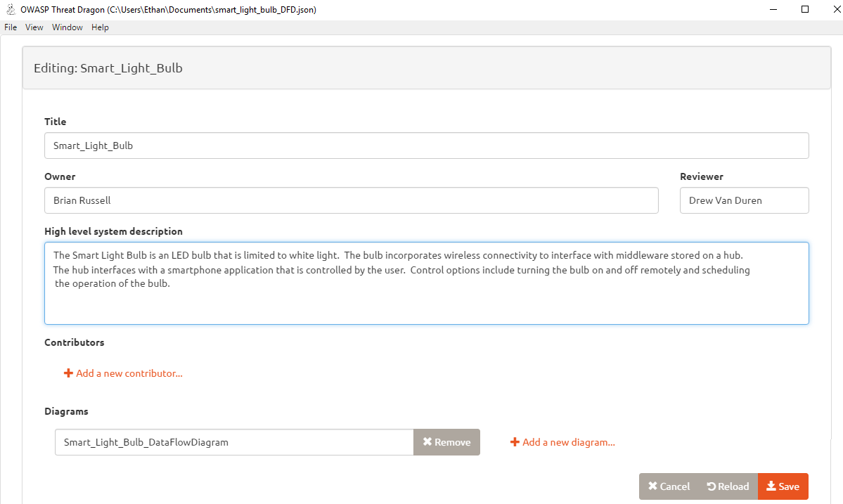The image size is (843, 504).
Task: Maximize the Threat Dragon window
Action: tap(804, 10)
